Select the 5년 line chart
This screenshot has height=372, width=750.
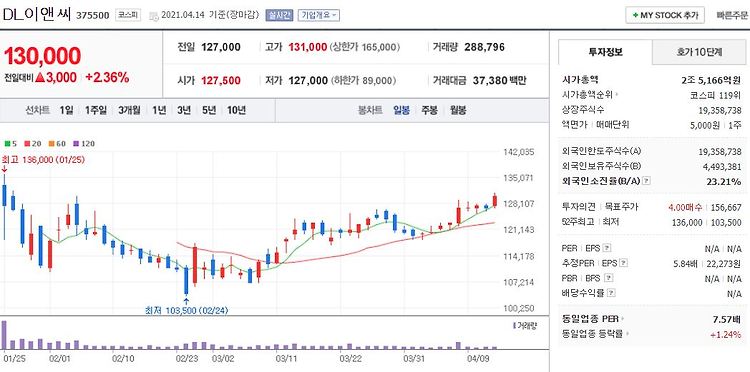[209, 110]
